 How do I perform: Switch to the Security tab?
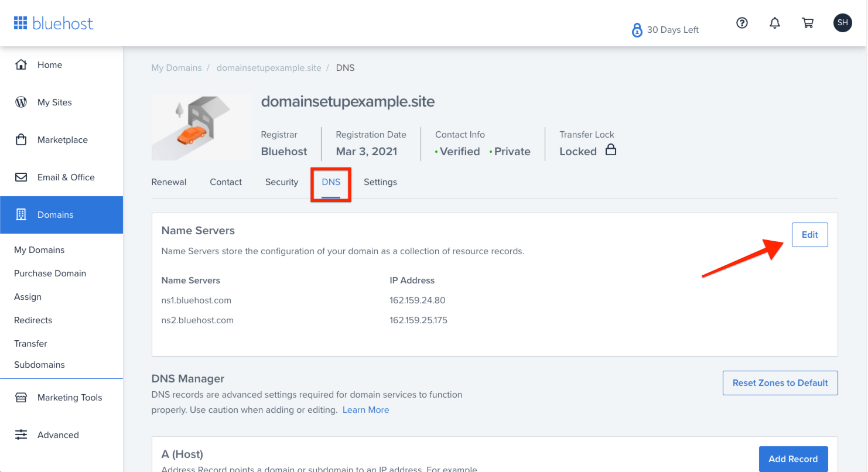click(282, 182)
